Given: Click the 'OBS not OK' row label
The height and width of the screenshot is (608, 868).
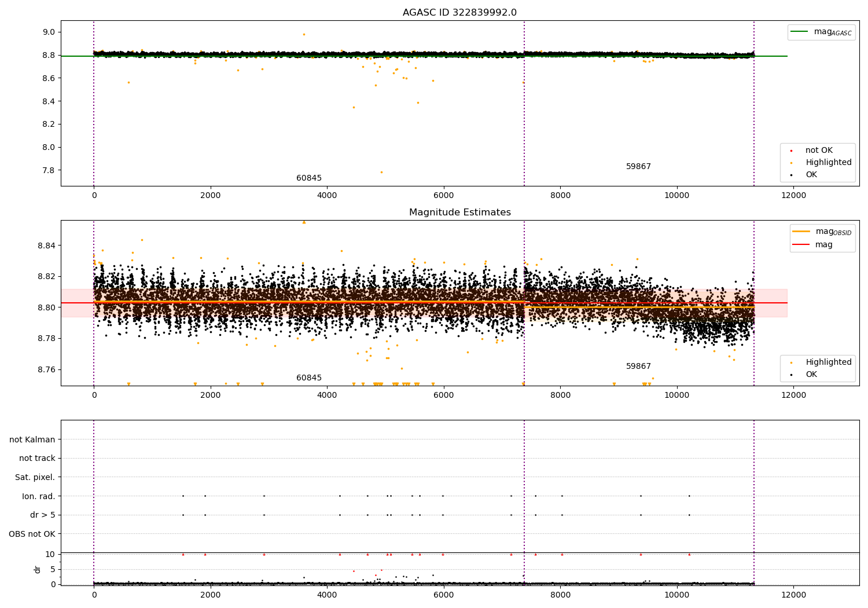Looking at the screenshot, I should click(32, 534).
